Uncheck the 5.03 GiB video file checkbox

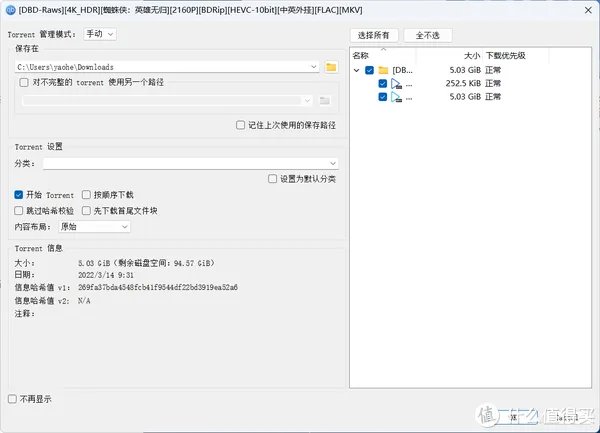pos(383,97)
